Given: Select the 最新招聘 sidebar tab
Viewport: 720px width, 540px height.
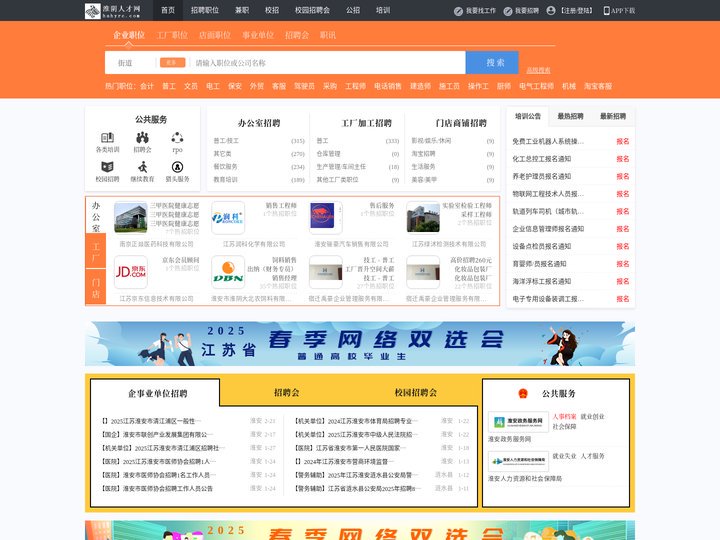Looking at the screenshot, I should tap(613, 116).
